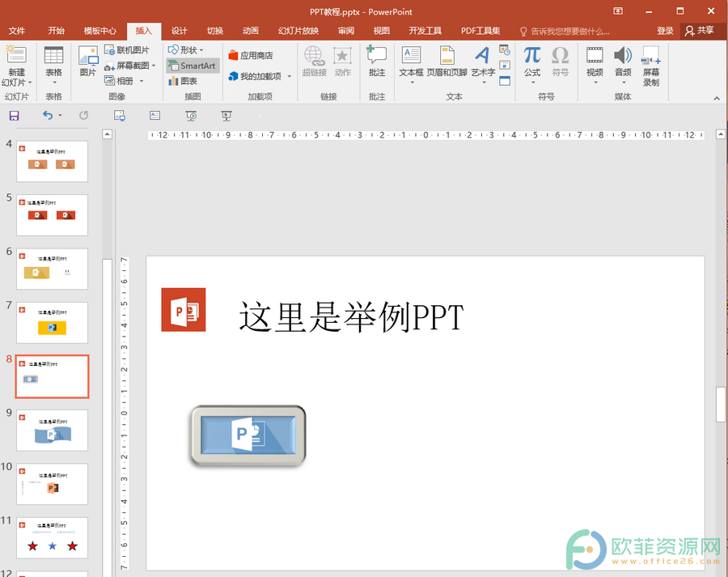Click the redo icon
728x577 pixels.
pos(83,115)
